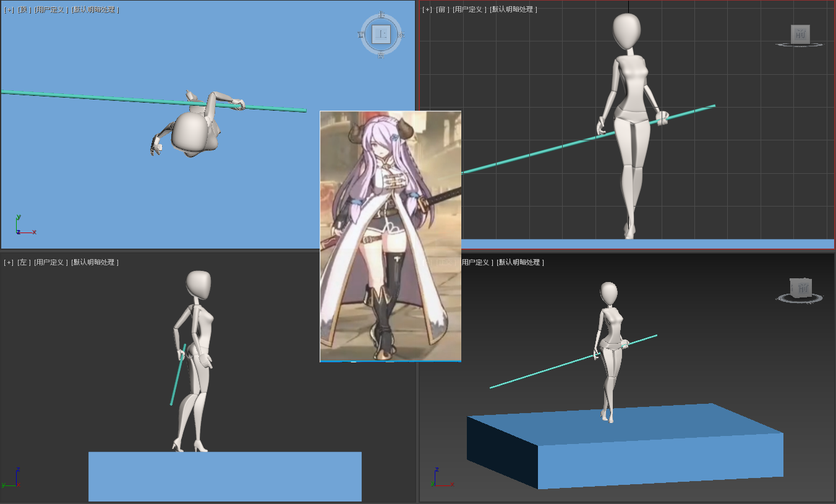Open [用户定义] menu in the front viewport

[x=469, y=9]
